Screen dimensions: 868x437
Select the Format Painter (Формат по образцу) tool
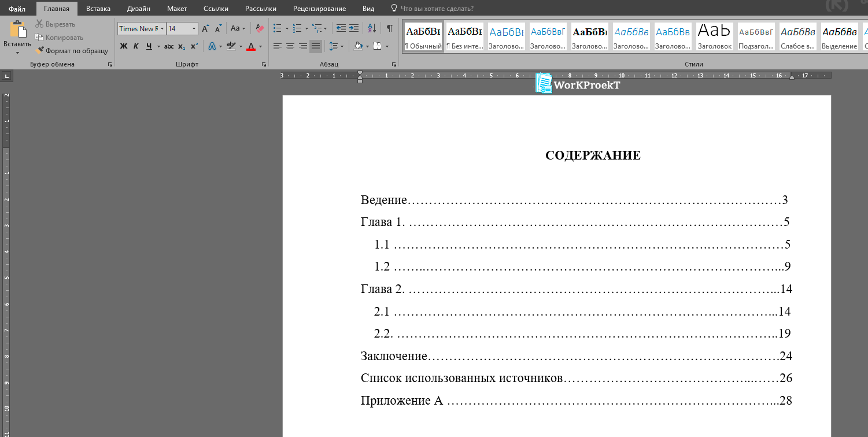point(72,51)
